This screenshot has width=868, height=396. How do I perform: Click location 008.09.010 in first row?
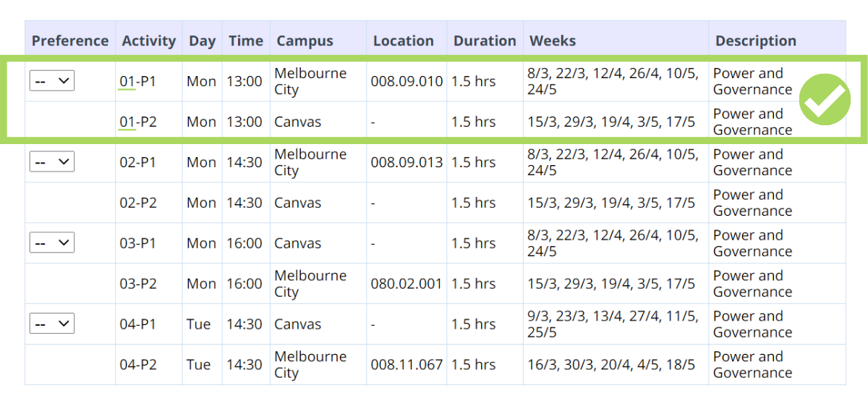(406, 82)
